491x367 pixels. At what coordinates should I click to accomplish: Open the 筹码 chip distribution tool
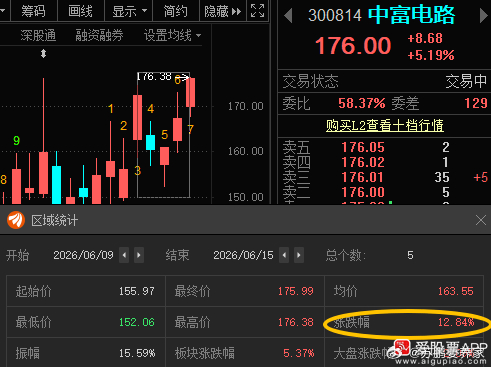pyautogui.click(x=33, y=11)
